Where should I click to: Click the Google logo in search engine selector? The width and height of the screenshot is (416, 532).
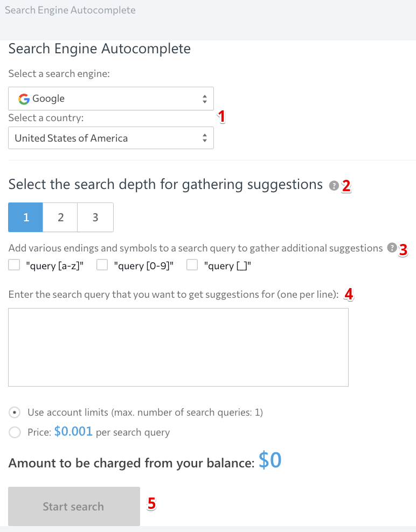coord(24,99)
